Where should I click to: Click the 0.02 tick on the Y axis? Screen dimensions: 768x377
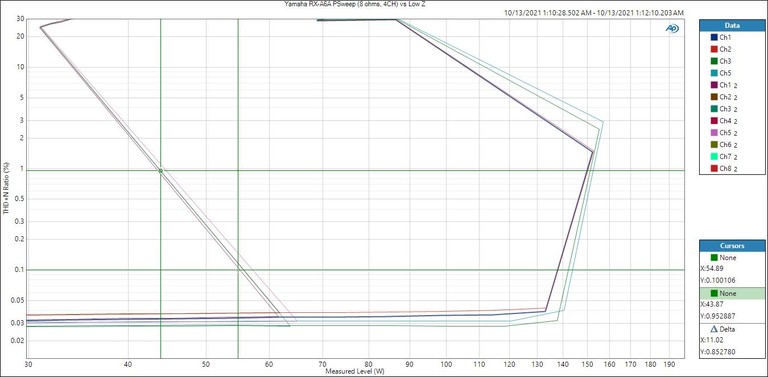coord(19,340)
